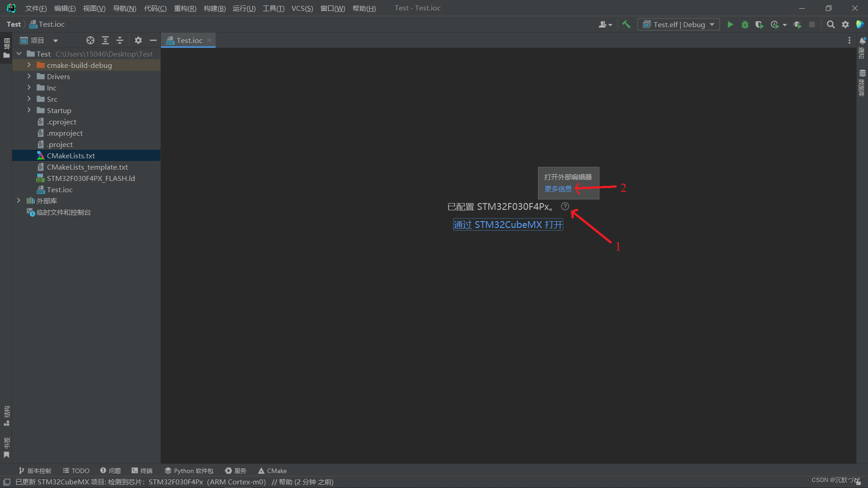Viewport: 868px width, 488px height.
Task: Open the Bookmarks tool window tab
Action: tap(6, 448)
